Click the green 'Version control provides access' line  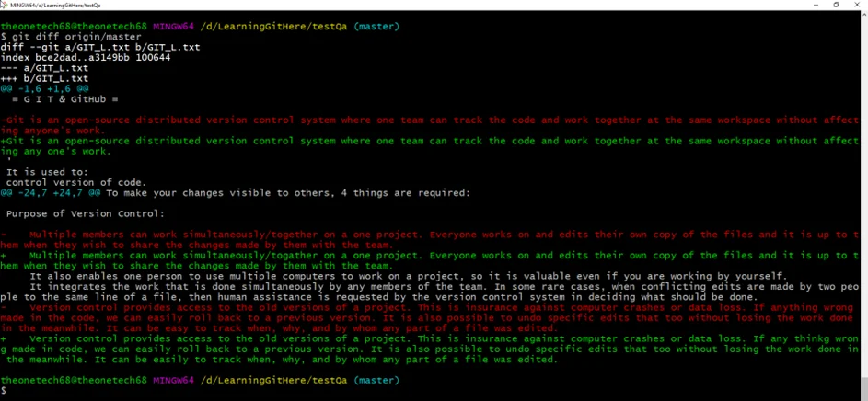click(x=430, y=338)
